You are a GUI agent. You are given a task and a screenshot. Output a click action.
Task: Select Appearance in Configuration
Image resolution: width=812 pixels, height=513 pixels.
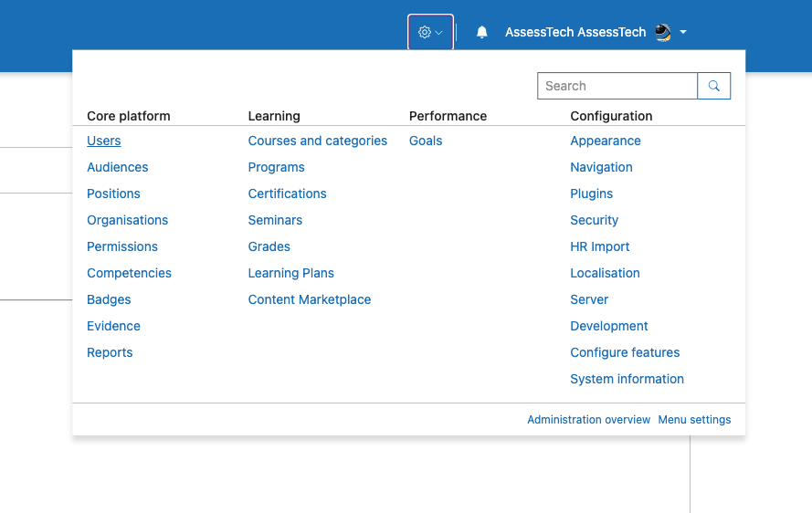click(x=606, y=141)
